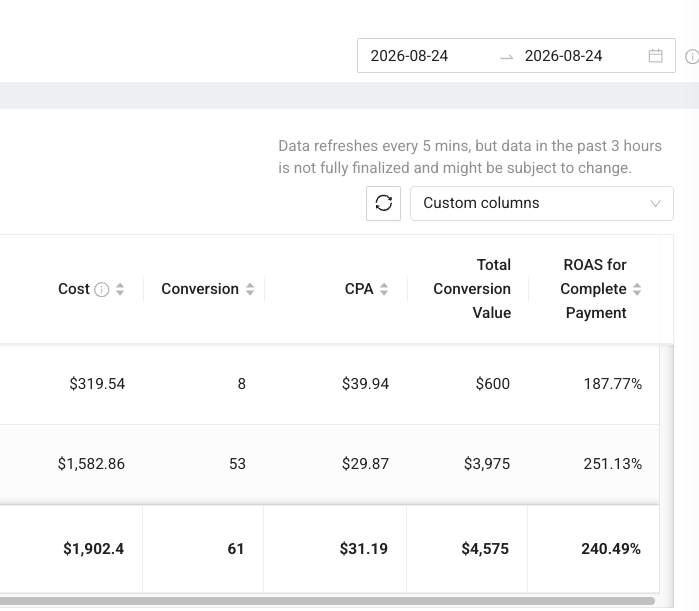Image resolution: width=699 pixels, height=611 pixels.
Task: Click the info icon beside the date picker
Action: coord(692,56)
